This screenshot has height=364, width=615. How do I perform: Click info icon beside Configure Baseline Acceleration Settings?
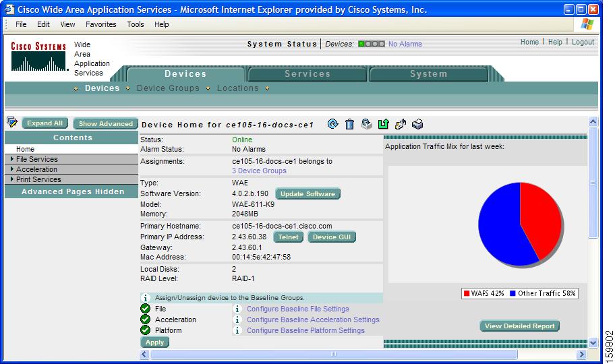[x=237, y=320]
